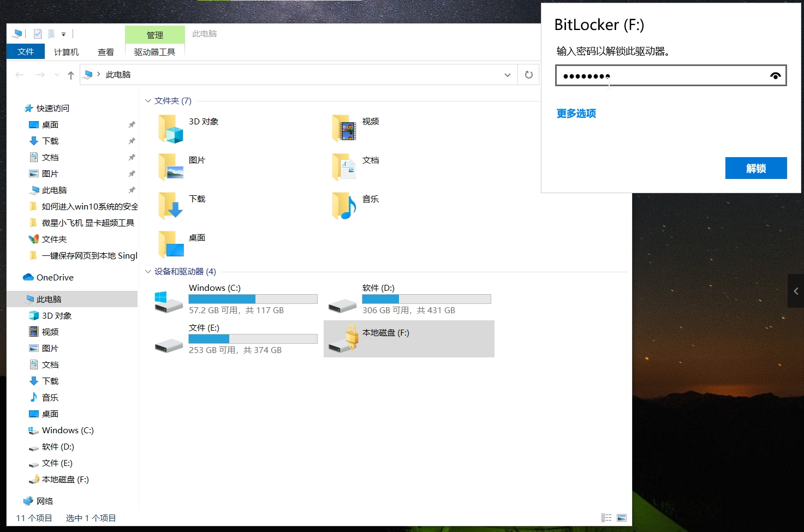Navigate back with the back arrow
Viewport: 804px width, 532px height.
click(x=20, y=75)
